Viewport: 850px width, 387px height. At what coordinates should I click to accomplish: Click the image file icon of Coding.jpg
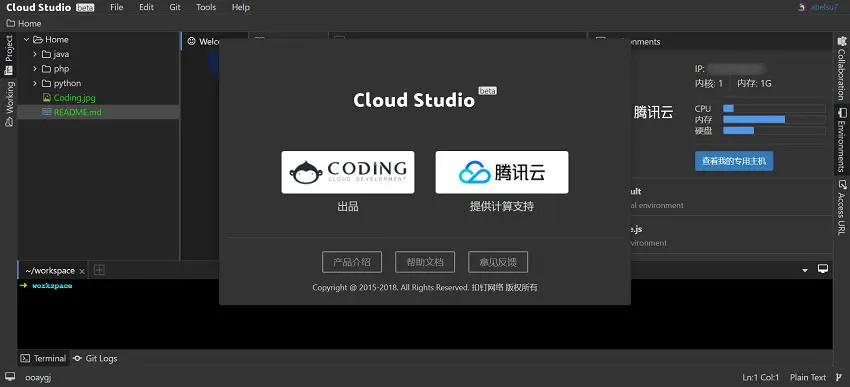click(x=47, y=98)
